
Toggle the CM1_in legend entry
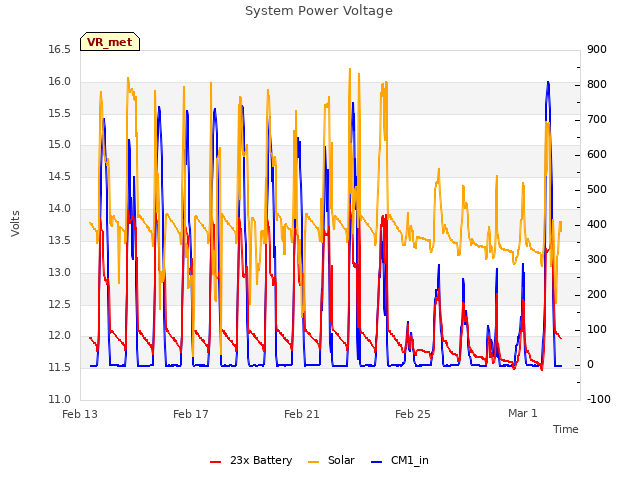pyautogui.click(x=400, y=460)
